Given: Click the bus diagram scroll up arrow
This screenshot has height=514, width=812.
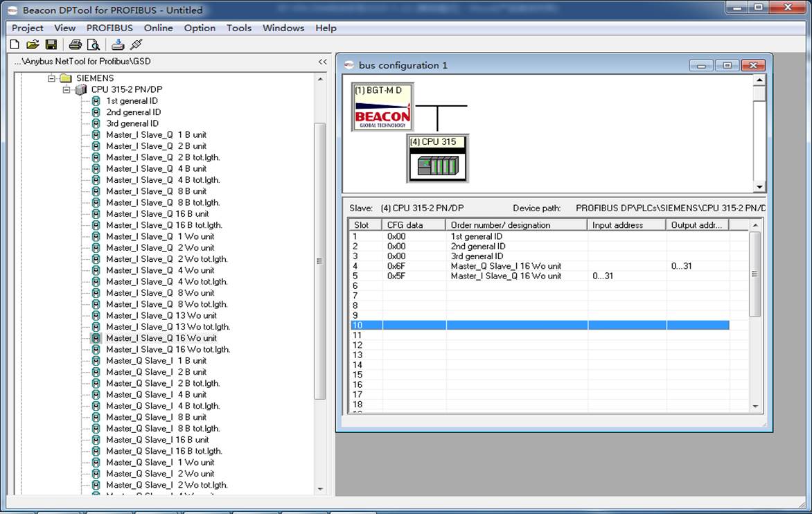Looking at the screenshot, I should 759,80.
